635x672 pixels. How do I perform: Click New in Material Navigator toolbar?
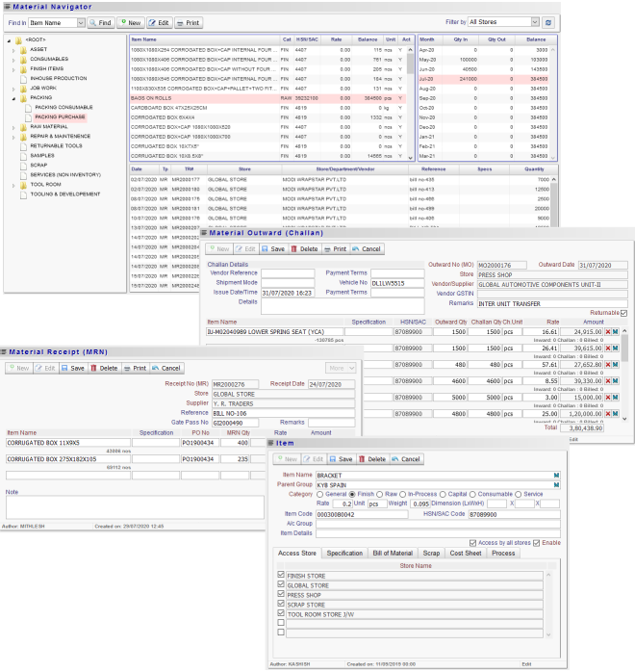[x=131, y=23]
